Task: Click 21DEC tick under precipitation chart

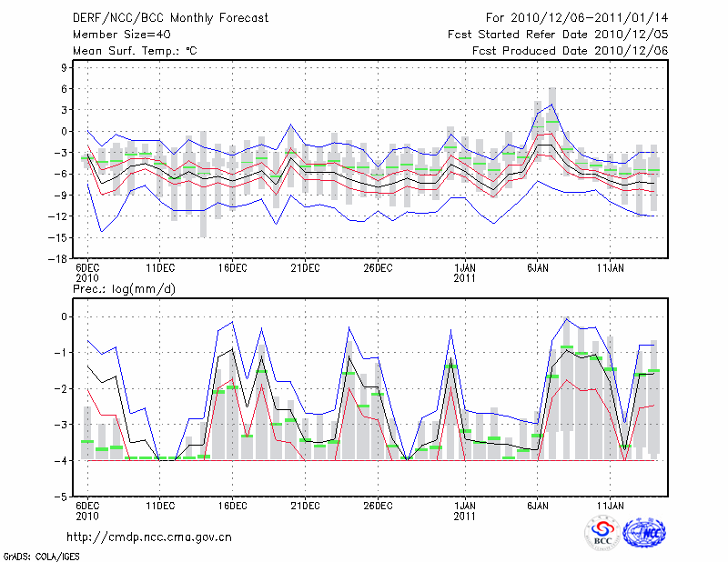Action: (305, 507)
